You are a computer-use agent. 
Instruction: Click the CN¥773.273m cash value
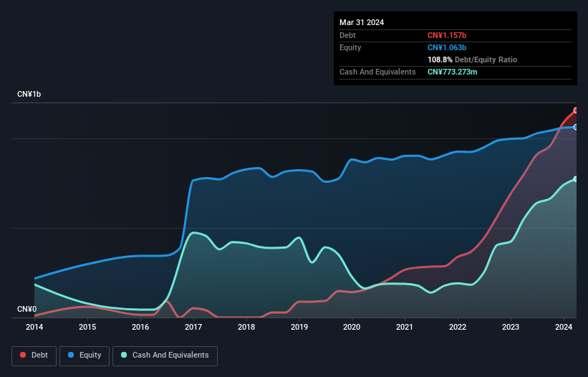point(452,72)
